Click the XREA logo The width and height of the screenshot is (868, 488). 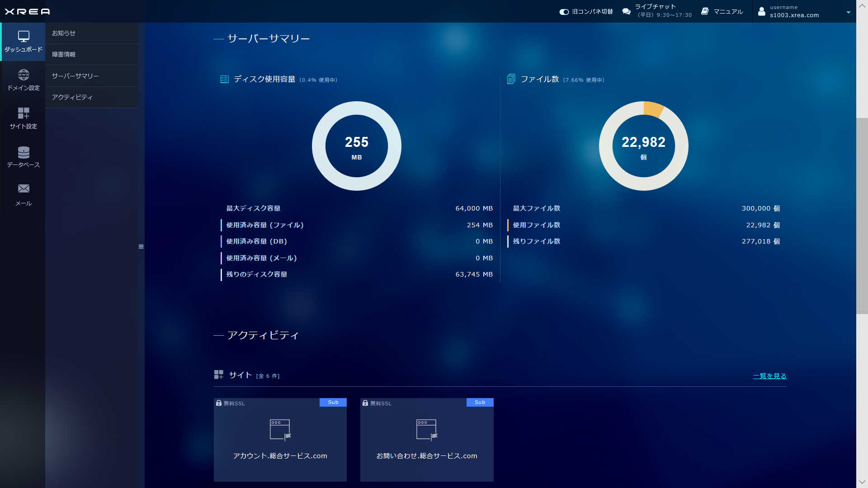point(27,11)
